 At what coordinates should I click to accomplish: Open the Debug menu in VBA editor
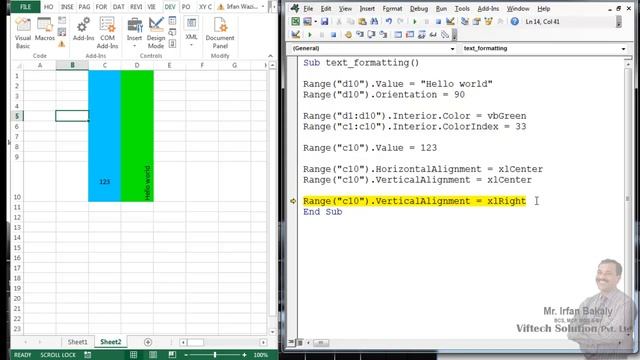tap(419, 9)
